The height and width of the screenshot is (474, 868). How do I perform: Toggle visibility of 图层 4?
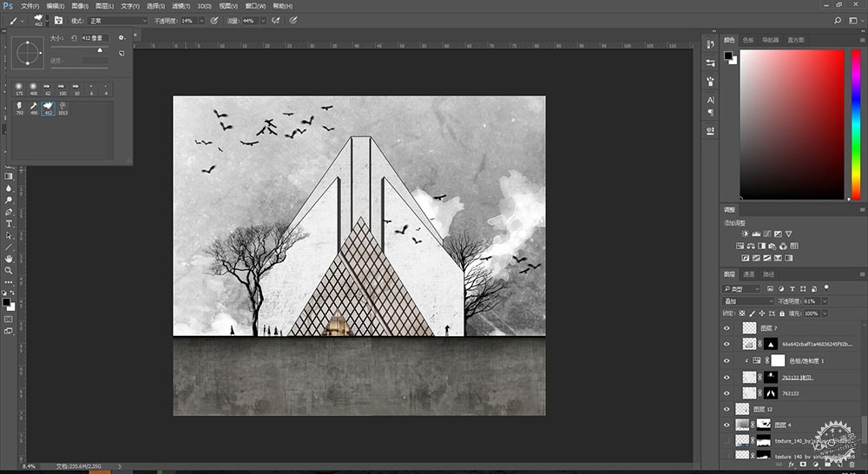coord(727,425)
